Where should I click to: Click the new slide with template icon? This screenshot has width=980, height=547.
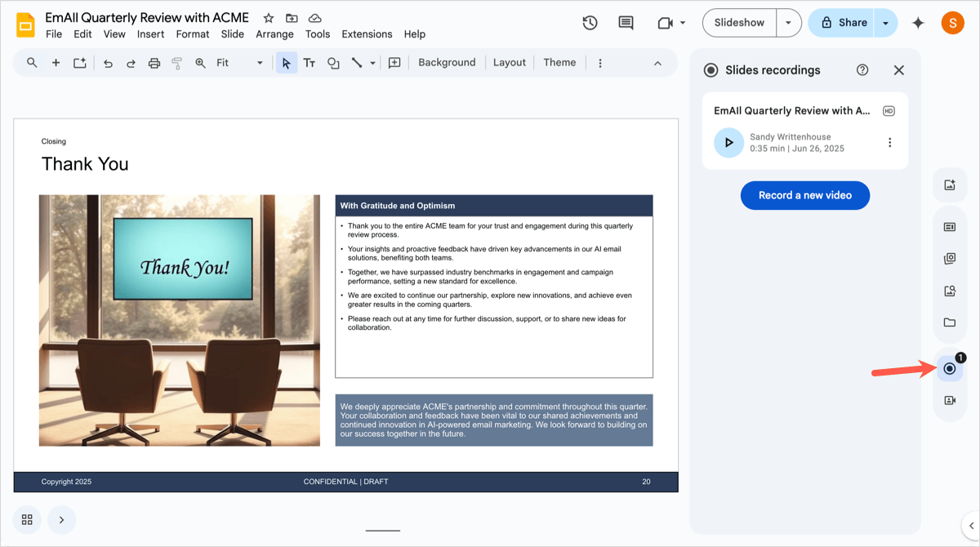point(79,63)
